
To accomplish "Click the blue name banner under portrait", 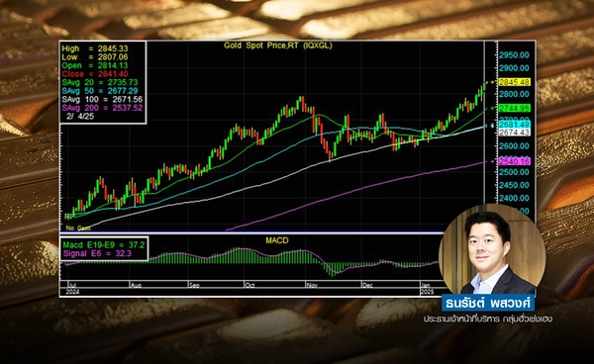I will (488, 304).
